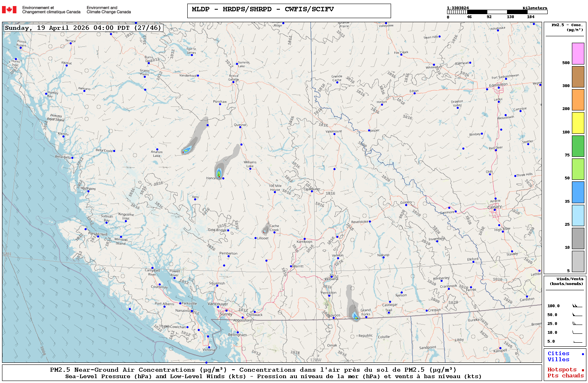Click the red Hotspots legend marker
This screenshot has height=383, width=588.
pos(582,370)
